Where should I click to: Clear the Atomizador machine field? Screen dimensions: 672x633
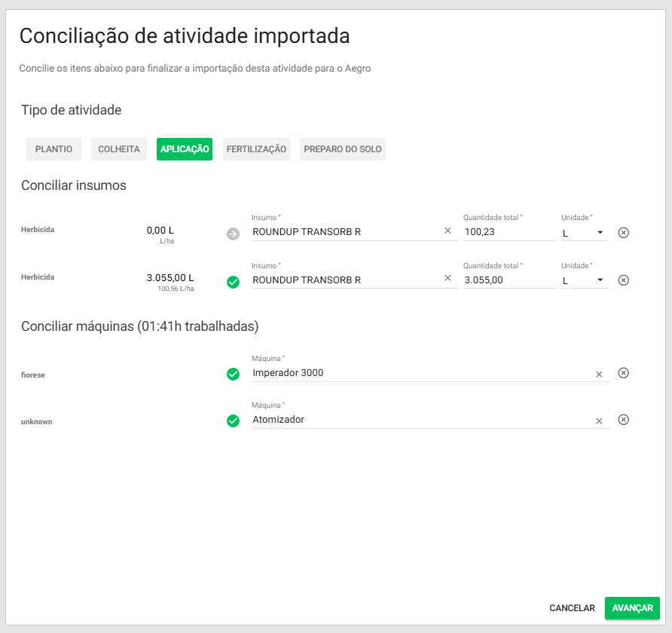[599, 420]
